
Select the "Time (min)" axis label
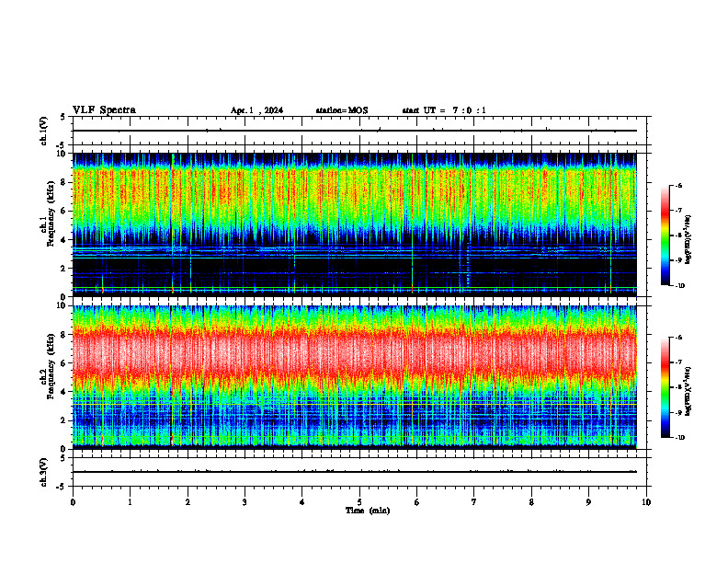[x=368, y=511]
